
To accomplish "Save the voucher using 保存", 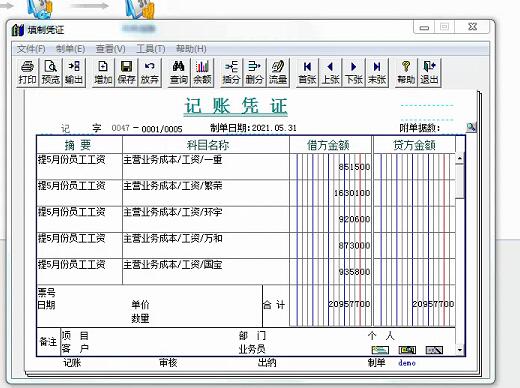I will pos(126,72).
